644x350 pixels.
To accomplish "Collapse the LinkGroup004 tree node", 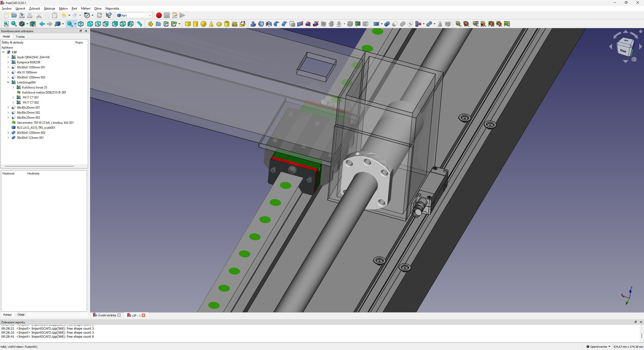I will 8,82.
